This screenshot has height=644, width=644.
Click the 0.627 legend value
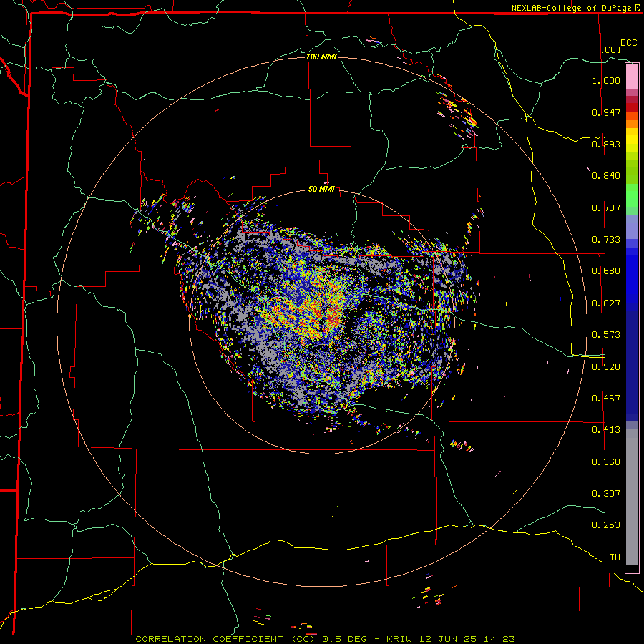click(x=606, y=303)
